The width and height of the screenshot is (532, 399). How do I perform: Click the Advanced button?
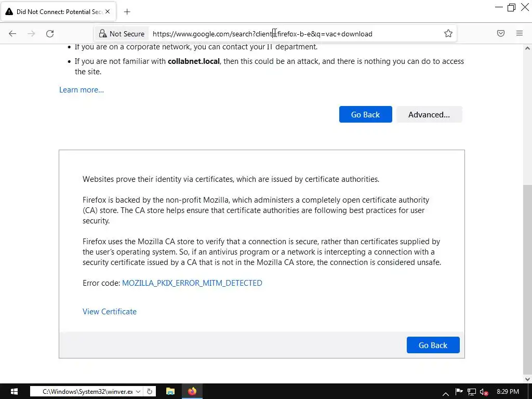429,114
